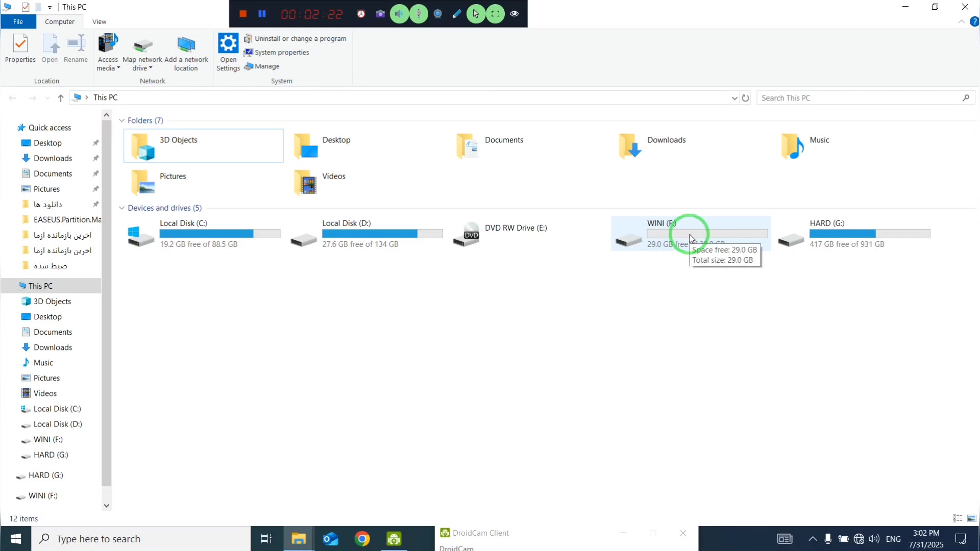Collapse the Folders (7) group
The width and height of the screenshot is (980, 551).
pos(121,121)
